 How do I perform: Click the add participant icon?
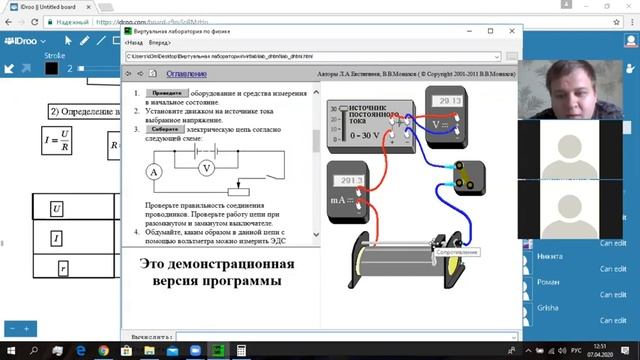pyautogui.click(x=631, y=69)
